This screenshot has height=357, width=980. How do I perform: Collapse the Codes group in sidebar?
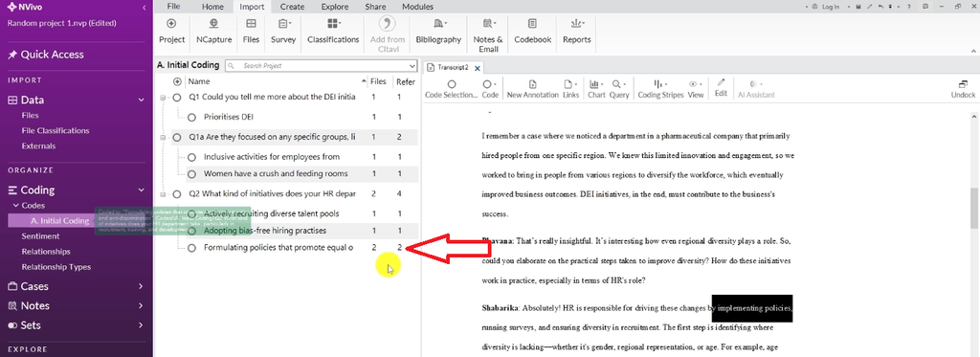point(15,206)
